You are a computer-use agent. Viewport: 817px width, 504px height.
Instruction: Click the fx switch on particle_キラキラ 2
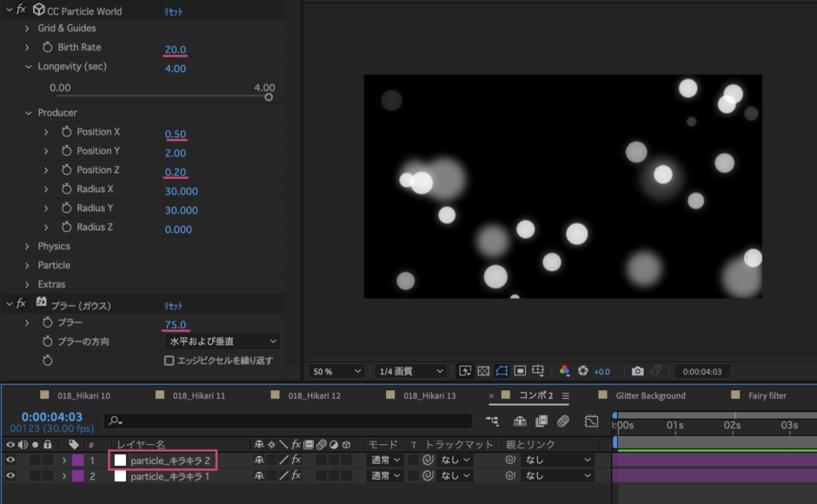[295, 461]
